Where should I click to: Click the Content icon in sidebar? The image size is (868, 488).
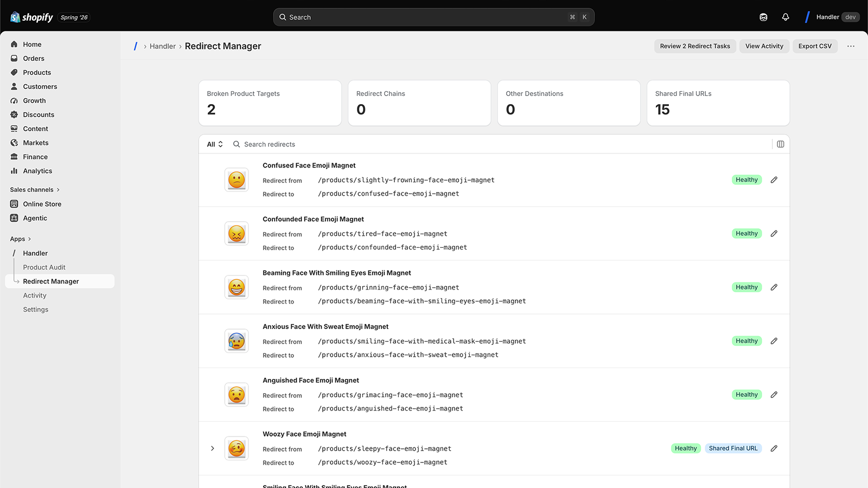point(14,129)
